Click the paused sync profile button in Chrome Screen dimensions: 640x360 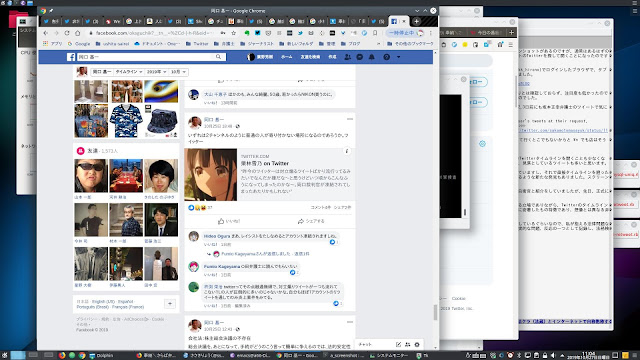click(x=406, y=33)
